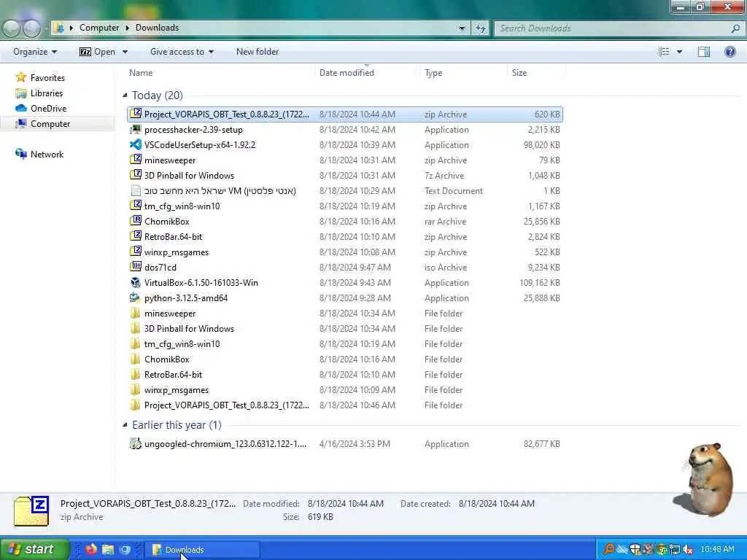This screenshot has height=560, width=747.
Task: Select the winxp_msgames zip file name
Action: click(177, 252)
